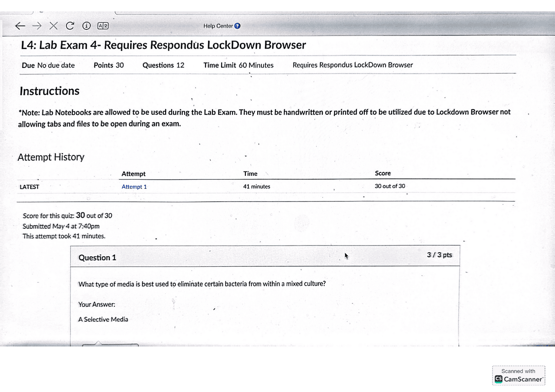Click the browser forward arrow
This screenshot has height=392, width=555.
37,26
